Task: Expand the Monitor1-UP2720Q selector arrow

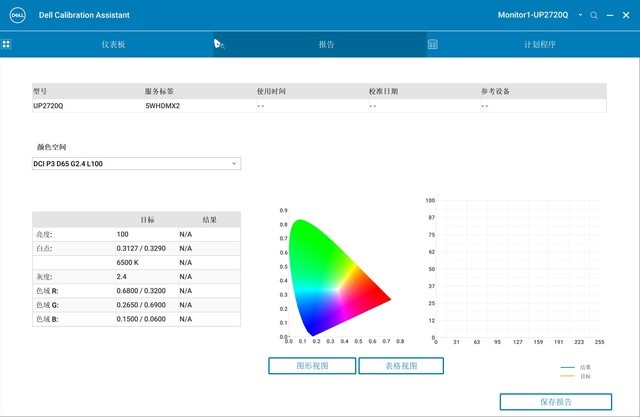Action: pyautogui.click(x=580, y=15)
